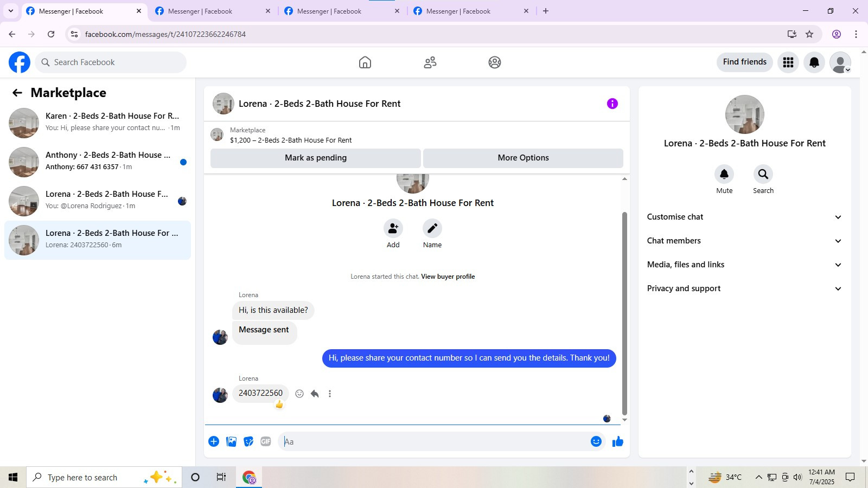This screenshot has height=488, width=868.
Task: Open a new browser tab
Action: [x=546, y=11]
